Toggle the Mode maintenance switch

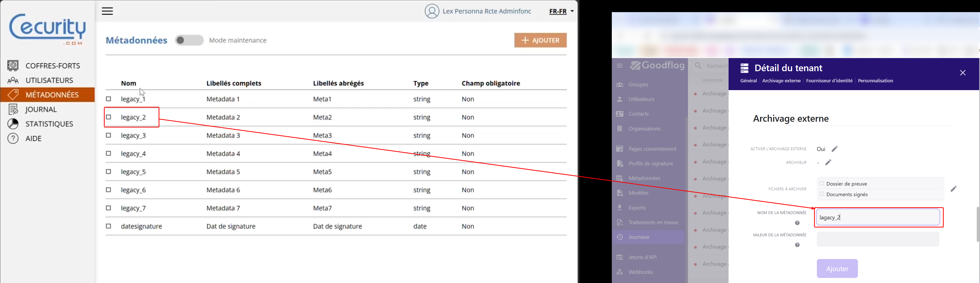(x=189, y=40)
